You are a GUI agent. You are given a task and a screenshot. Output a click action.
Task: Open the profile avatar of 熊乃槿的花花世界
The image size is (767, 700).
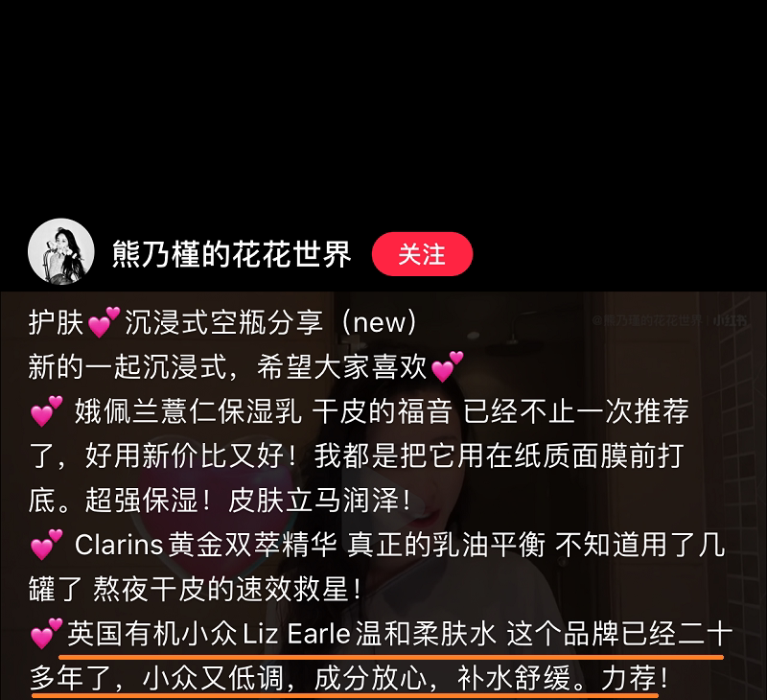coord(61,252)
